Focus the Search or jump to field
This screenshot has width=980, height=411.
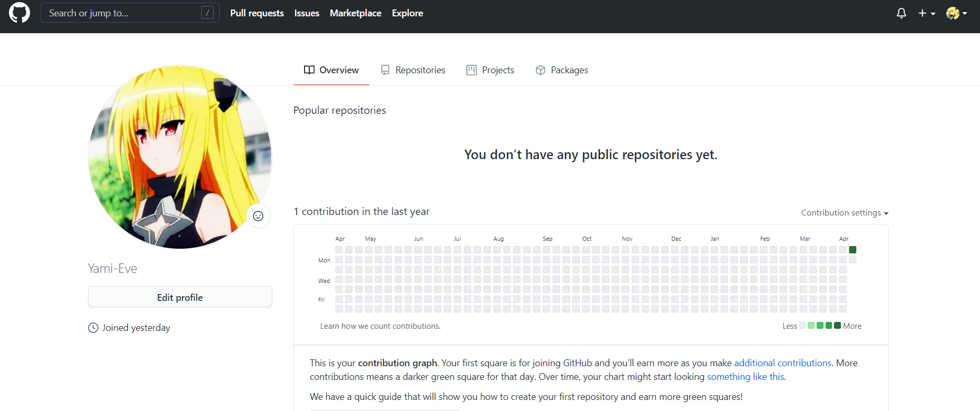tap(130, 13)
